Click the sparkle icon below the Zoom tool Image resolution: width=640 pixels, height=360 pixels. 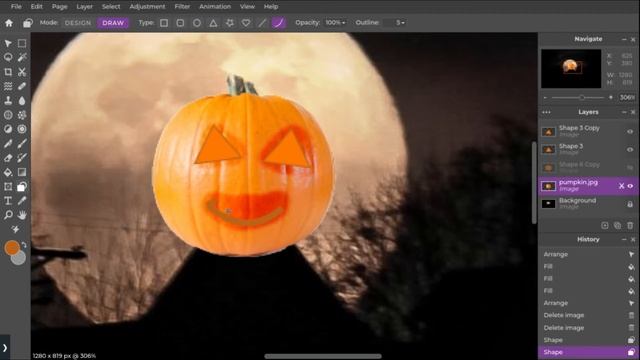tap(15, 229)
